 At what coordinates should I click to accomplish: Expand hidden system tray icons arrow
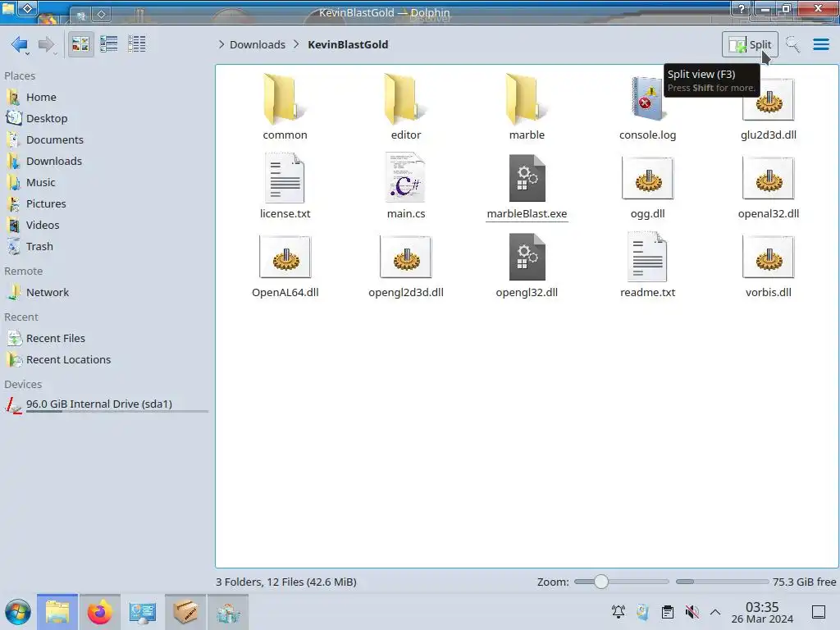[x=715, y=612]
